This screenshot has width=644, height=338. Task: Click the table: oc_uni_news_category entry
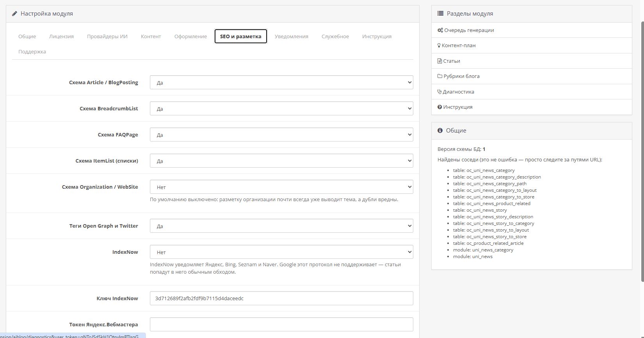[x=484, y=170]
